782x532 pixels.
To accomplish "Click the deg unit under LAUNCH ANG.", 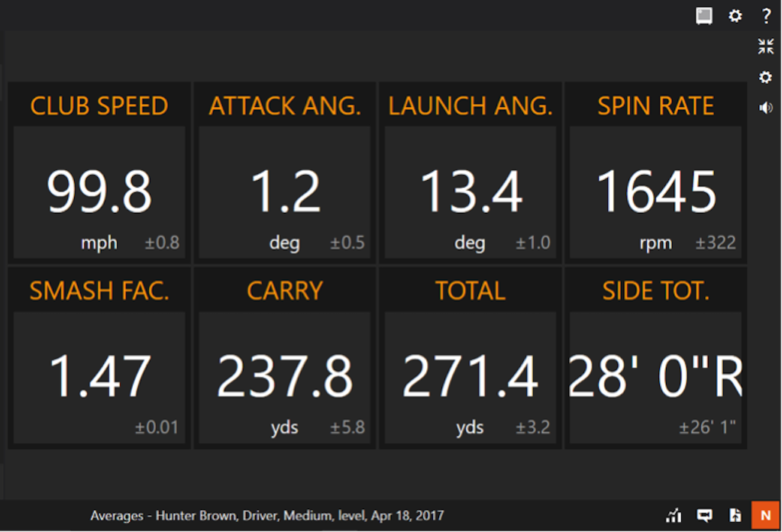I will pos(470,243).
